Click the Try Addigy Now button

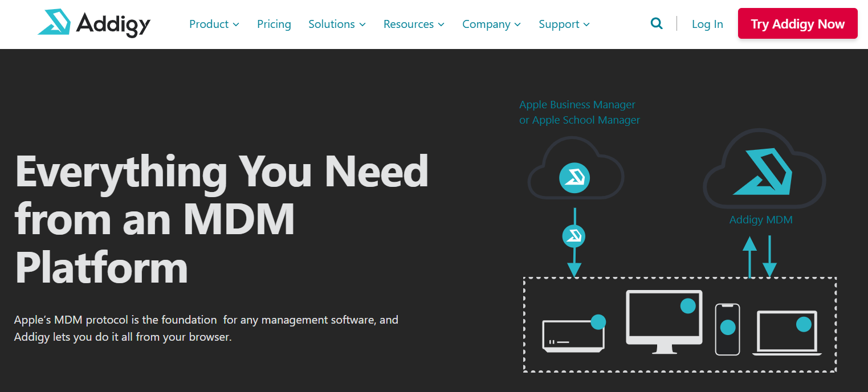(798, 23)
